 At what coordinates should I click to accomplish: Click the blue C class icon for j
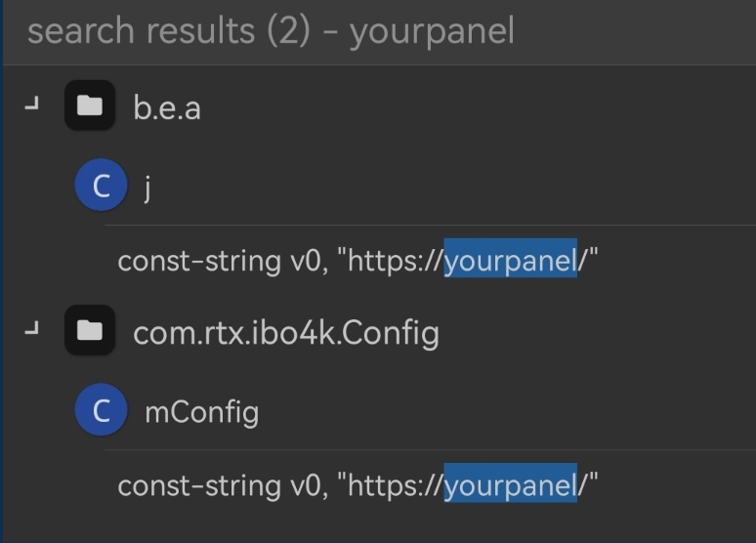(101, 186)
